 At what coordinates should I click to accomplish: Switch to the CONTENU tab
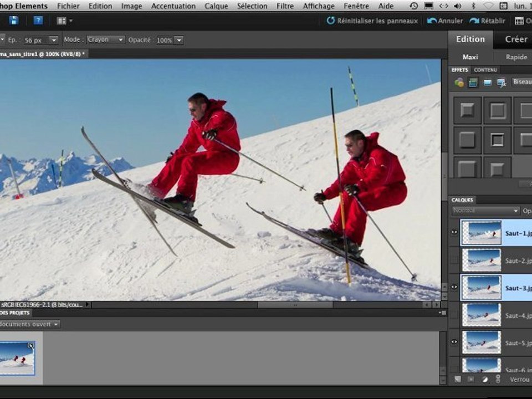(485, 70)
